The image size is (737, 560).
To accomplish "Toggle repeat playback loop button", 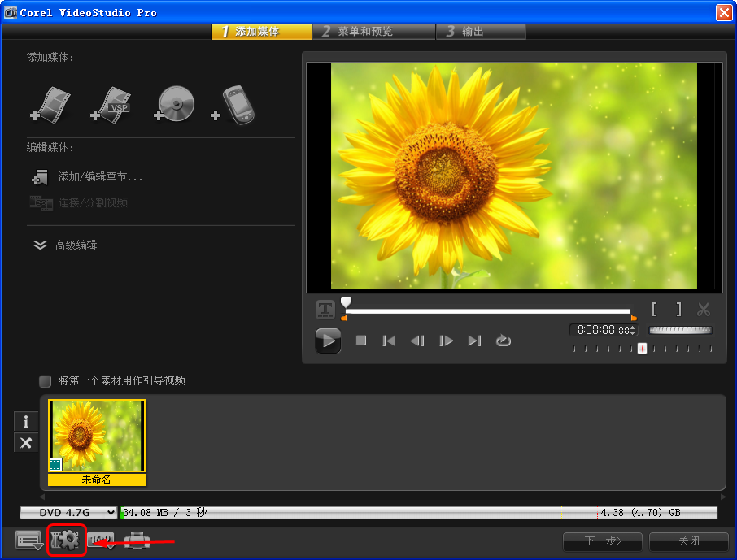I will point(504,341).
